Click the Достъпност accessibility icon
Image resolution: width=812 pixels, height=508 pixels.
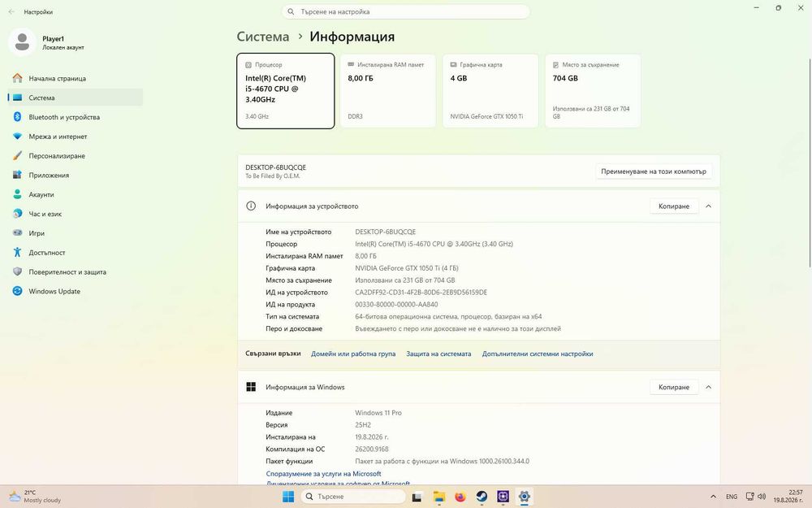(x=18, y=253)
